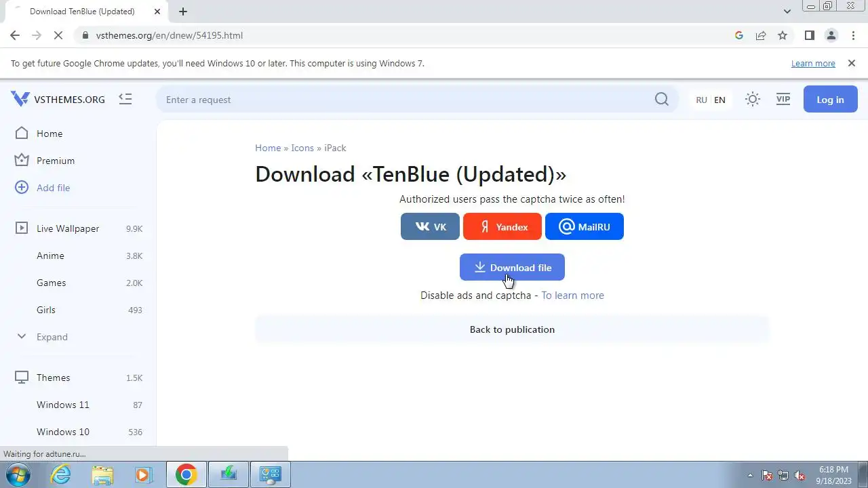Viewport: 868px width, 488px height.
Task: Open the Chrome side panel icon
Action: [x=809, y=35]
